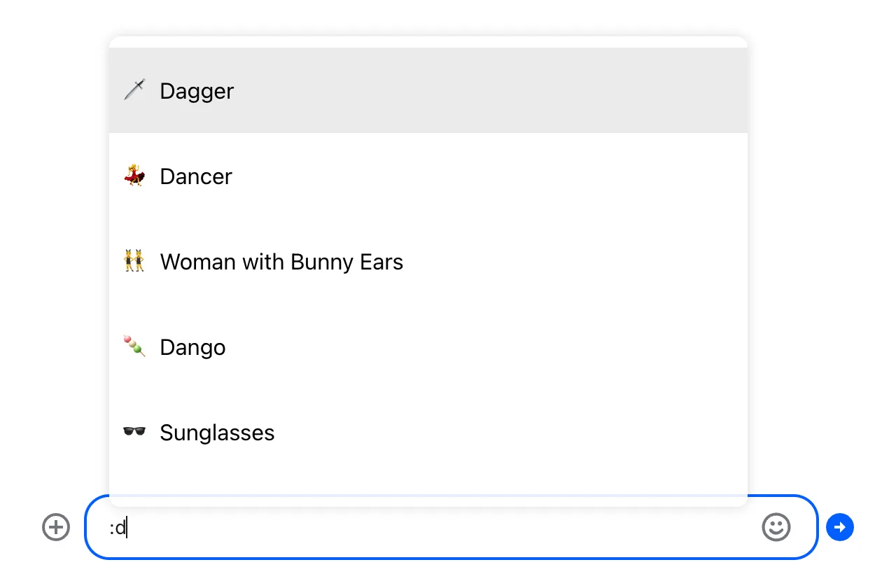Click the red-dress dancer emoji icon
Viewport: 882px width, 588px height.
click(x=134, y=176)
